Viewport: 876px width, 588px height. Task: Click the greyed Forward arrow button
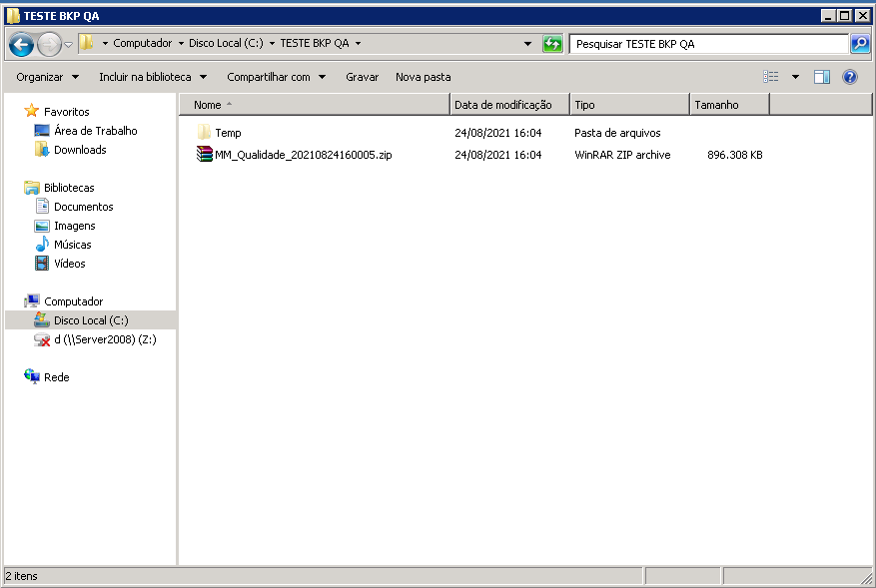49,44
